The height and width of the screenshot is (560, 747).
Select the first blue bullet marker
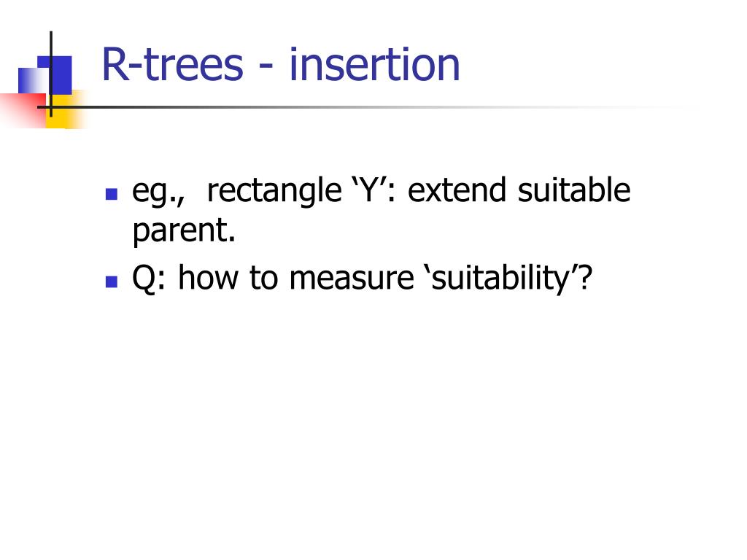tap(112, 194)
